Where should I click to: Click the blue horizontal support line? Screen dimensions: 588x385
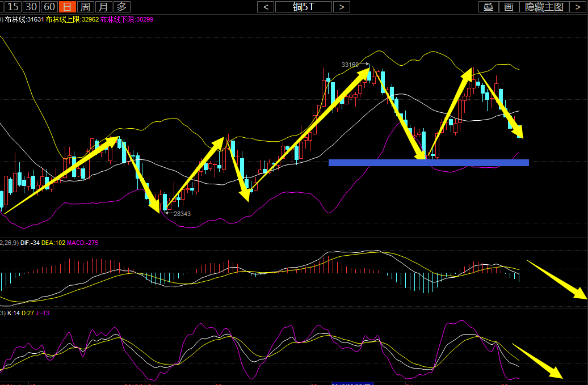point(429,163)
